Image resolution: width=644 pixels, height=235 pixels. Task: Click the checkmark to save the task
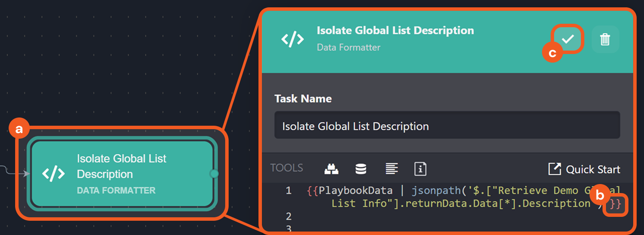point(567,39)
